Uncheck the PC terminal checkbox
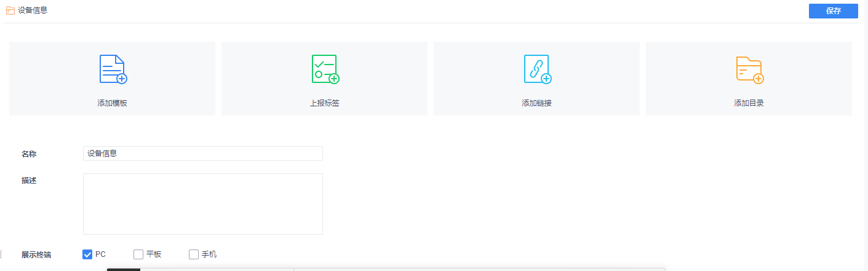Viewport: 868px width, 271px height. click(x=87, y=254)
